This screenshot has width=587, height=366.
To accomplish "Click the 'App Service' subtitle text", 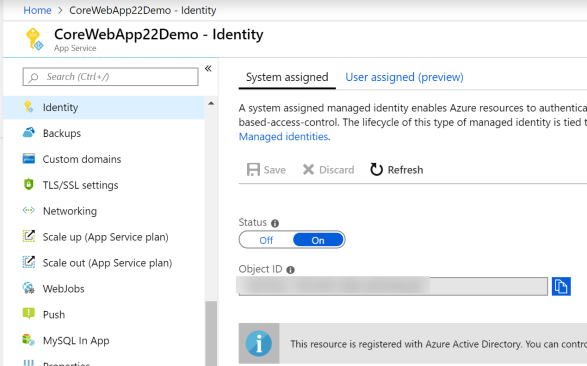I will click(75, 48).
